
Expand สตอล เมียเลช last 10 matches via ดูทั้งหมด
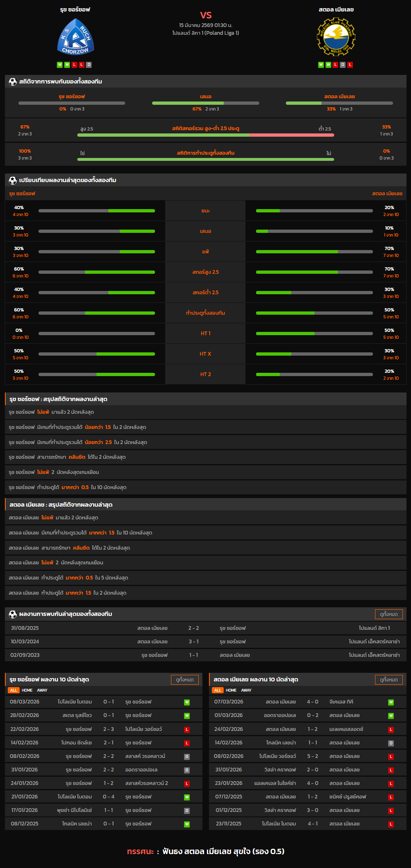(389, 679)
